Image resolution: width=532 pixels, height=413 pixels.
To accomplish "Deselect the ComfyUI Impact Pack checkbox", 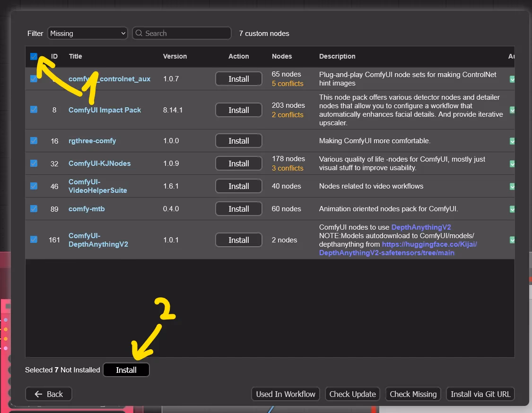I will point(34,110).
